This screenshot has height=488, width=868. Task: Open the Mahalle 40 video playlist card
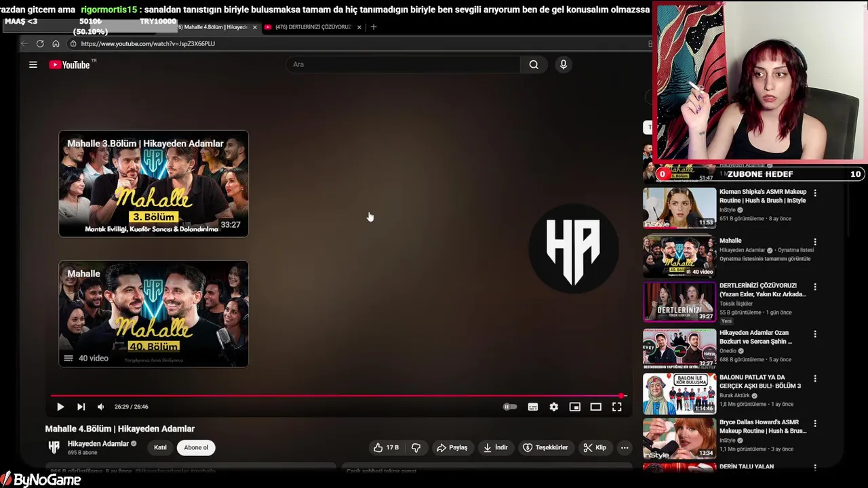pyautogui.click(x=153, y=314)
